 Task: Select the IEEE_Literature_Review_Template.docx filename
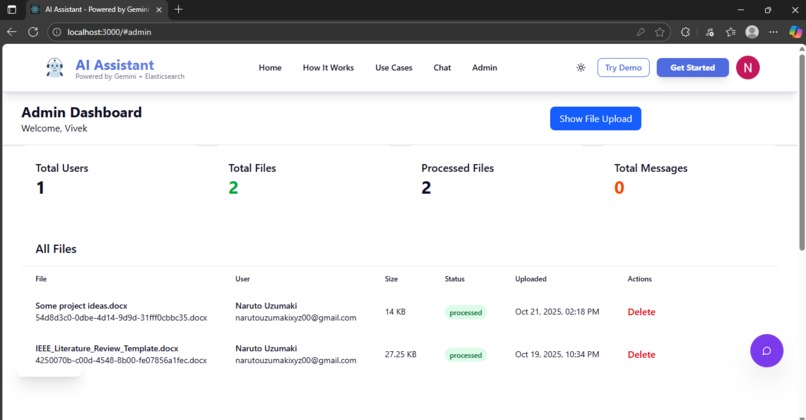click(107, 349)
